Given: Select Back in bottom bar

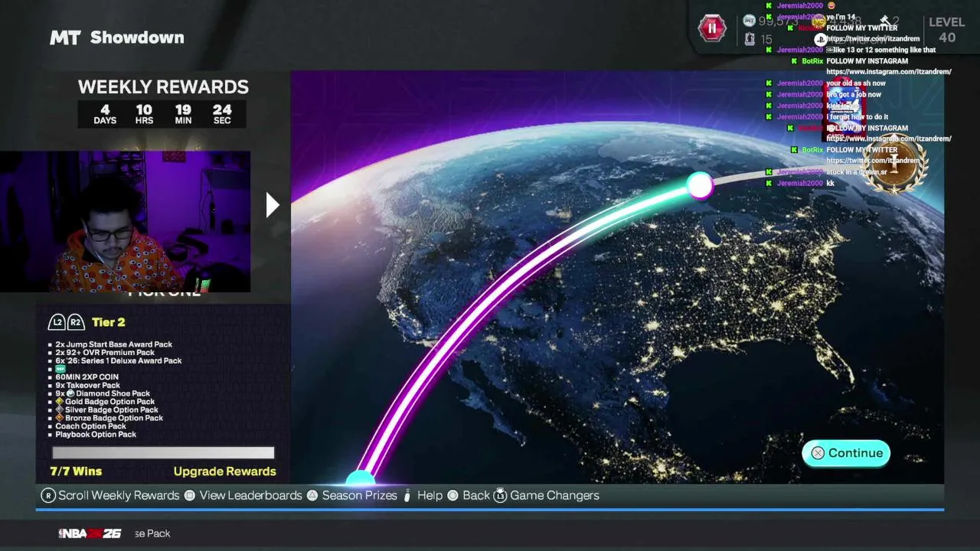Looking at the screenshot, I should pos(475,495).
